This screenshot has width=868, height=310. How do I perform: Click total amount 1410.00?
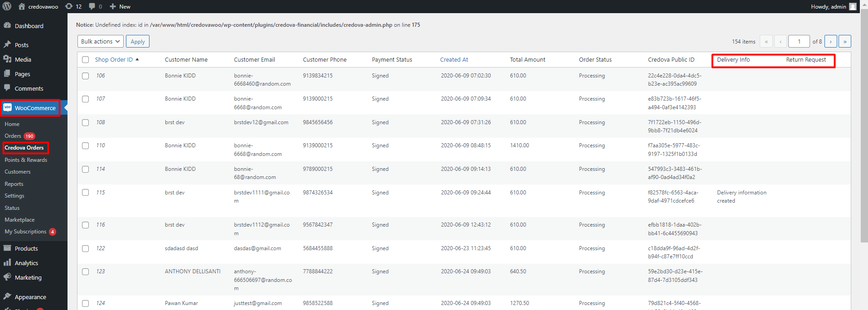click(519, 145)
